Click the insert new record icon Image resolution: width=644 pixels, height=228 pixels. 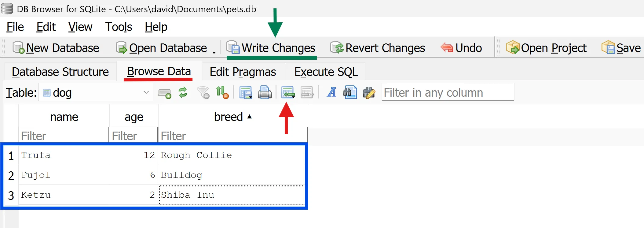(x=288, y=92)
